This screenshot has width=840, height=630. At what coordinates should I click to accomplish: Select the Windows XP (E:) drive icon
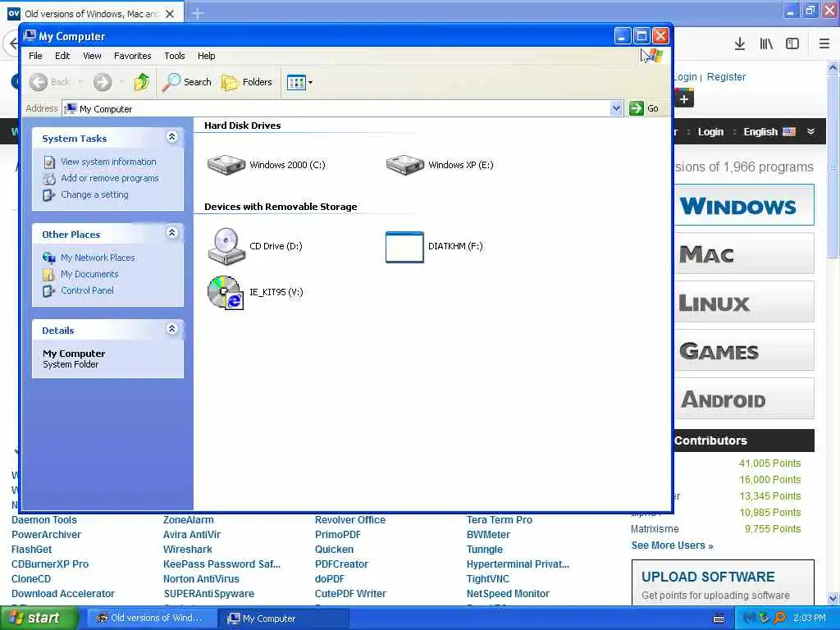(404, 165)
